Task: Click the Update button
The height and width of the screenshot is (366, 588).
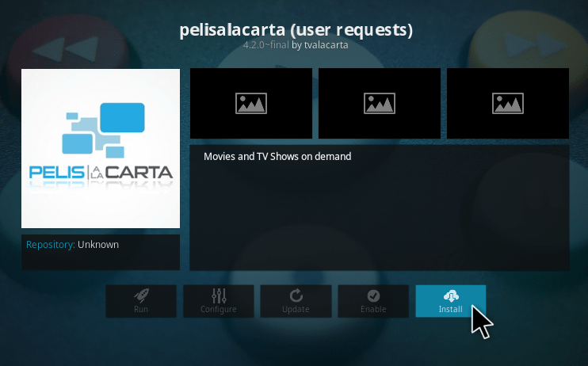Action: tap(296, 301)
